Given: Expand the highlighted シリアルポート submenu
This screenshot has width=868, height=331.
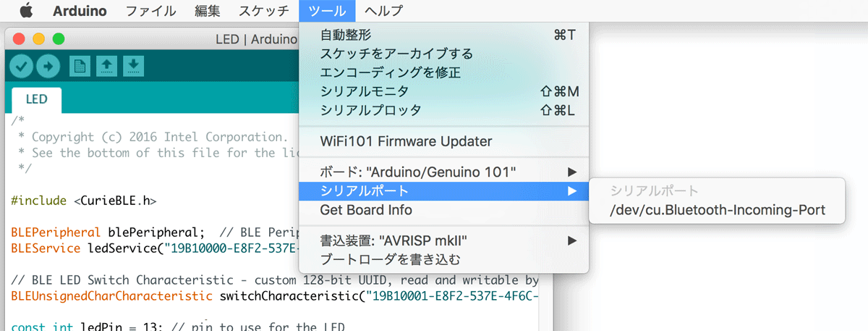Looking at the screenshot, I should pos(444,191).
